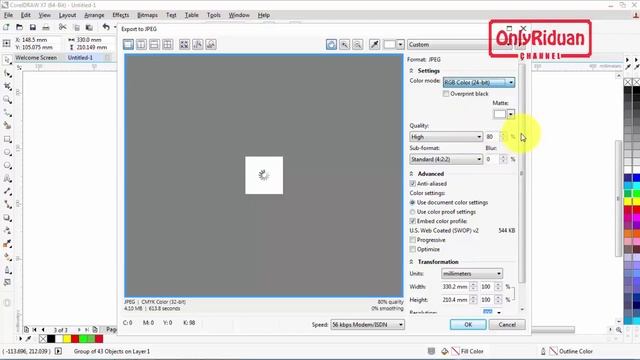Screen dimensions: 640x360
Task: Select the zoom in tool in Export dialog
Action: coord(344,44)
